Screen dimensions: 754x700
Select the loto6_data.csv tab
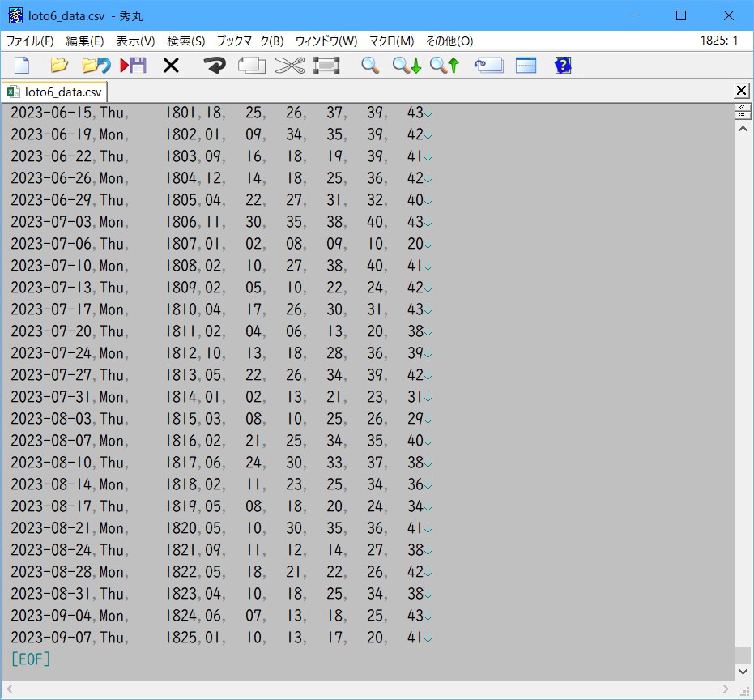point(54,92)
